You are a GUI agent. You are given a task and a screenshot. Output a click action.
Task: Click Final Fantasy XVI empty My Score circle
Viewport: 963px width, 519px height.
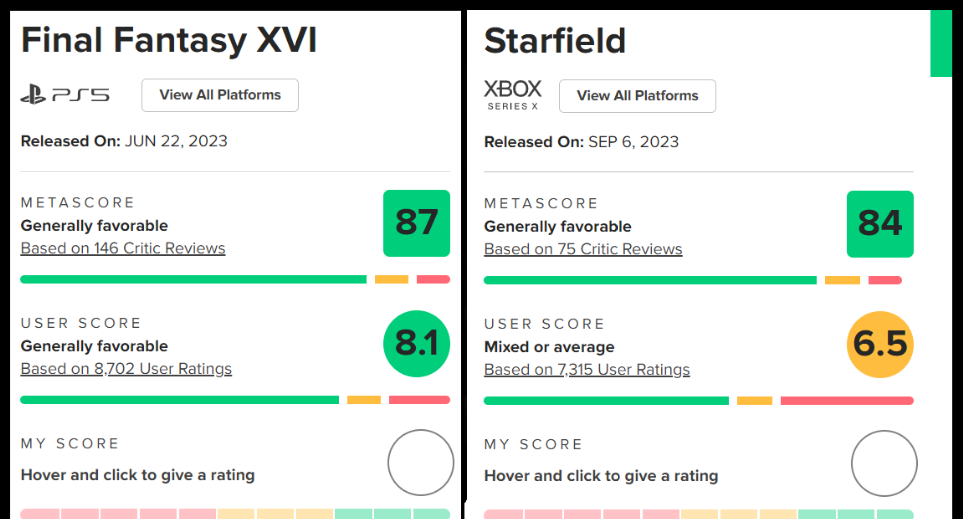click(x=421, y=463)
